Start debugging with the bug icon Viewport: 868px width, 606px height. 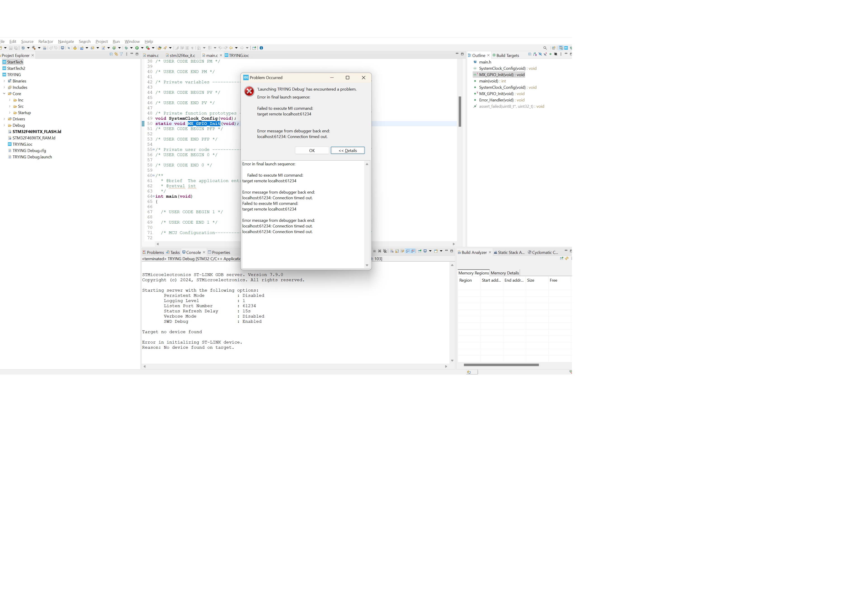126,48
